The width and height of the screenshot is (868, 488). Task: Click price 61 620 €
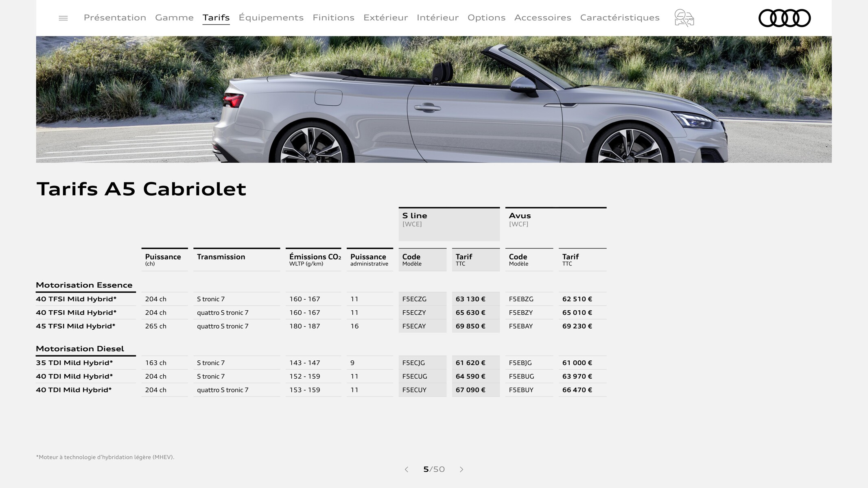[x=470, y=363]
